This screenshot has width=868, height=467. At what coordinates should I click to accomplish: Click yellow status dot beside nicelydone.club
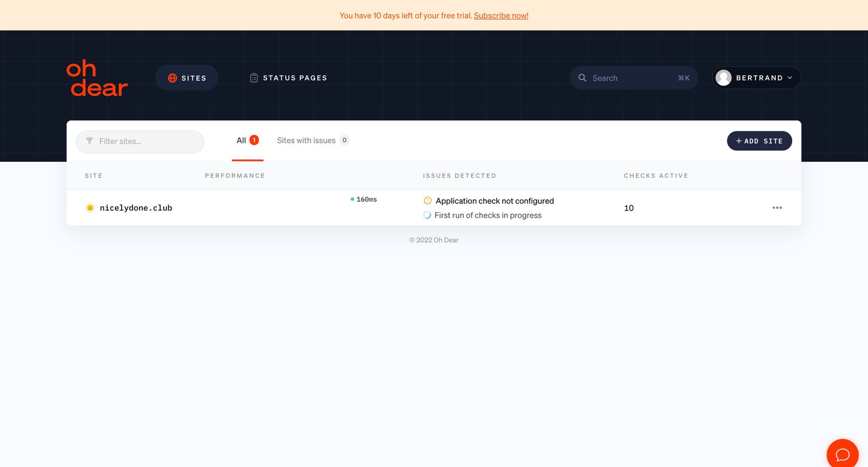coord(90,208)
